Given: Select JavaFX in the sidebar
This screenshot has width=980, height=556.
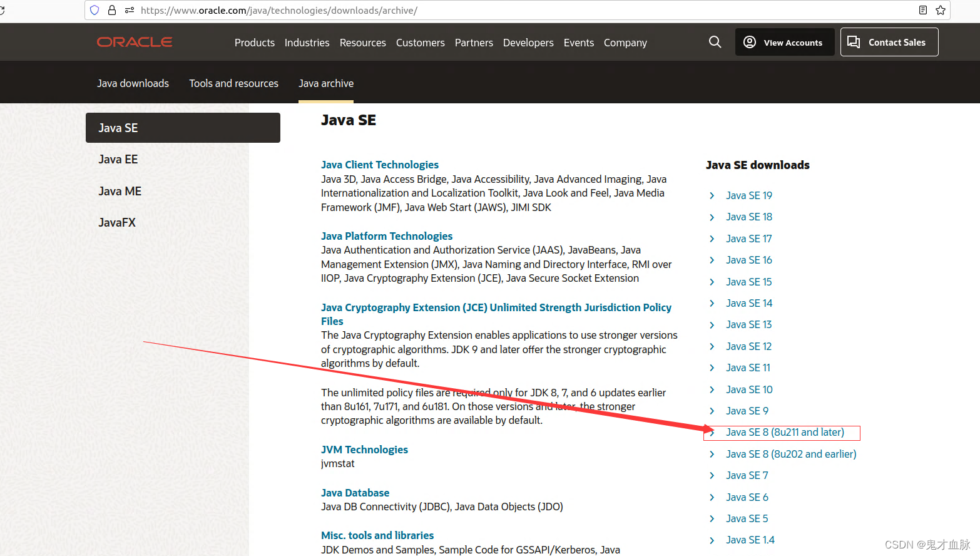Looking at the screenshot, I should (x=117, y=223).
